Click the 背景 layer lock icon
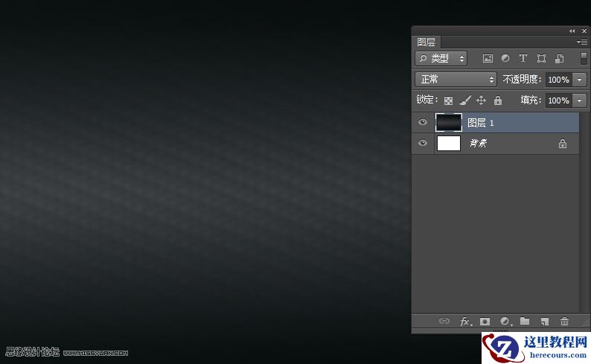Image resolution: width=591 pixels, height=364 pixels. 563,144
